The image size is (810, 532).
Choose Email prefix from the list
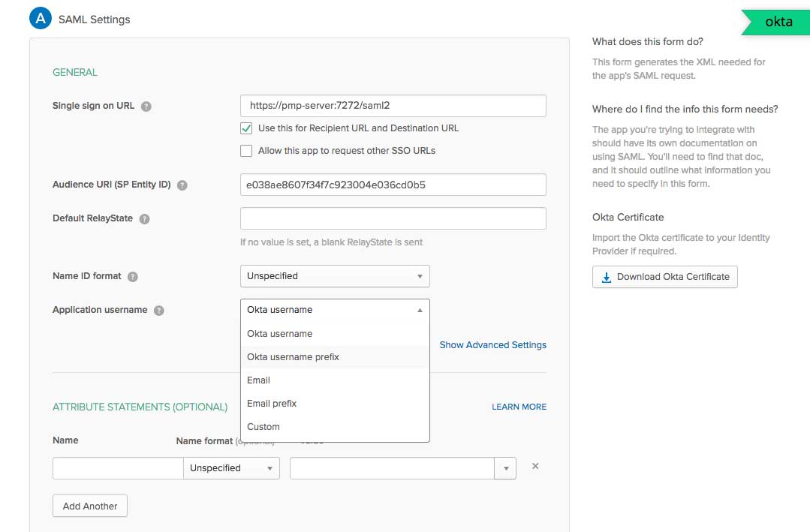tap(272, 404)
